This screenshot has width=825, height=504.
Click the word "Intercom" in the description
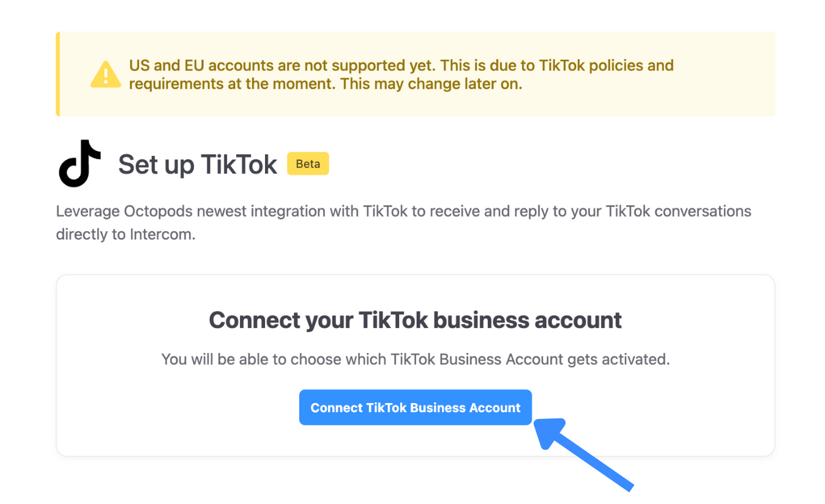click(161, 234)
